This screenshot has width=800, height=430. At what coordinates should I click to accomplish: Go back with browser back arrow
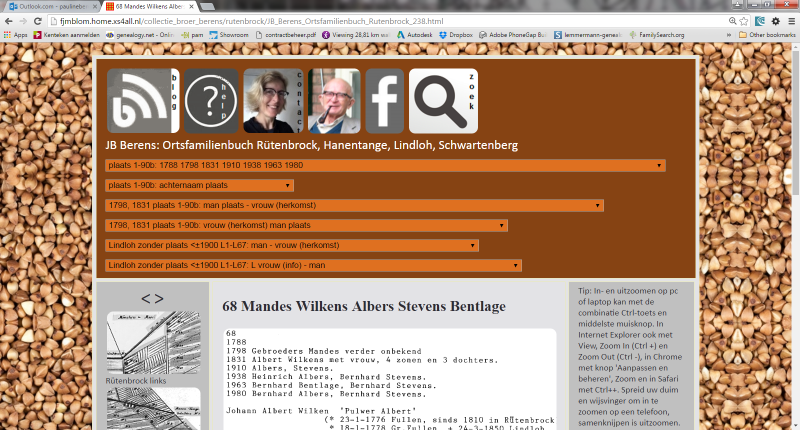tap(9, 21)
